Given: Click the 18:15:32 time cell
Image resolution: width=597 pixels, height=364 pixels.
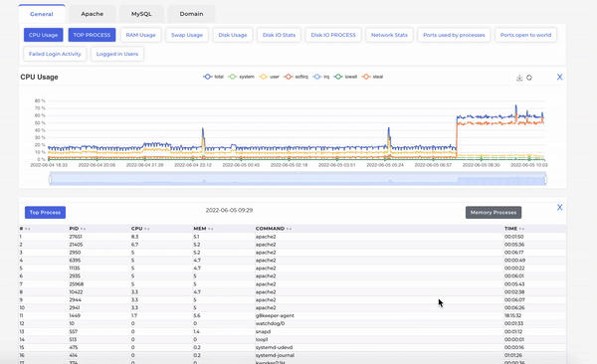Looking at the screenshot, I should tap(512, 315).
